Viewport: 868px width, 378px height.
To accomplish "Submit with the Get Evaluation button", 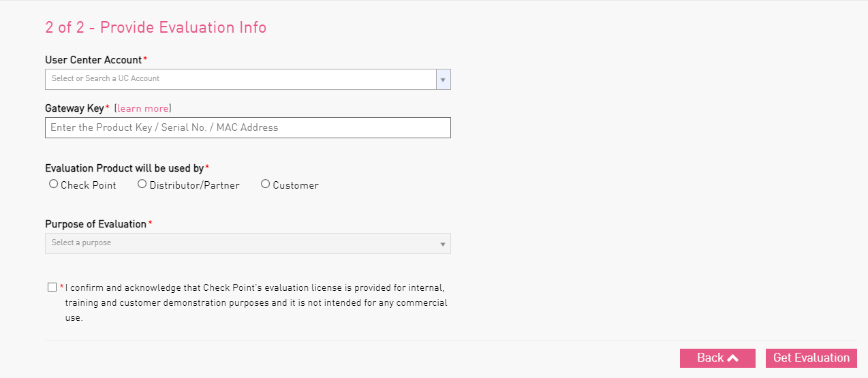I will point(811,358).
